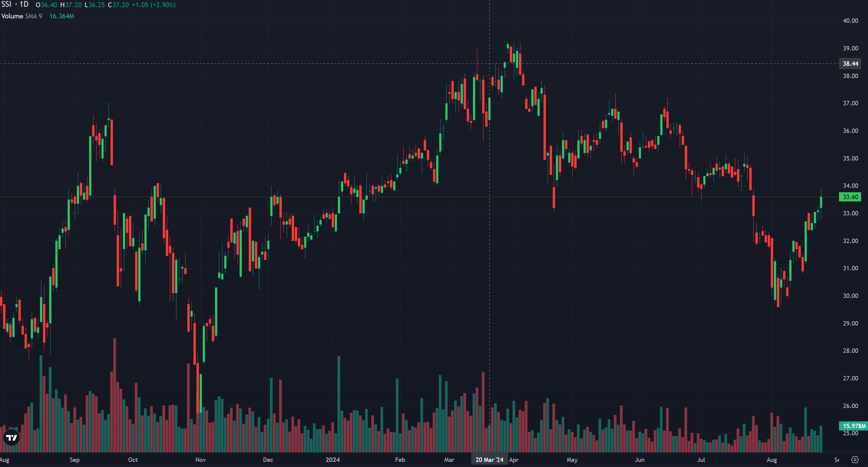
Task: Click the 15.978M volume value label
Action: [x=854, y=426]
